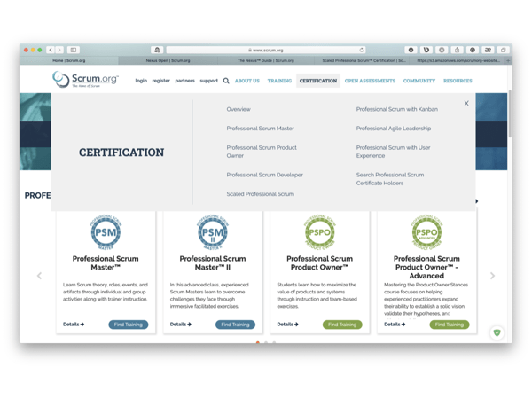Image resolution: width=532 pixels, height=399 pixels.
Task: Switch to the Nexus Open | Scrum.org tab
Action: coord(168,60)
